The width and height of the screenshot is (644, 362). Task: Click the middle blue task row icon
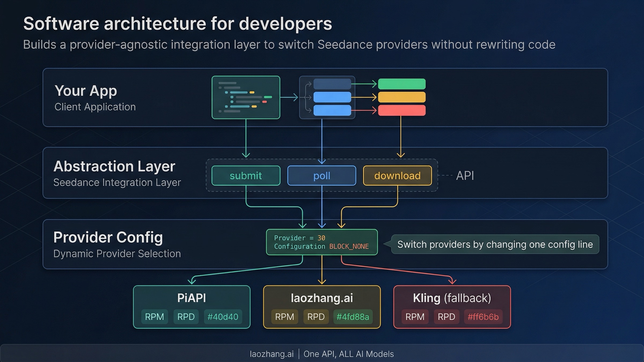click(332, 97)
